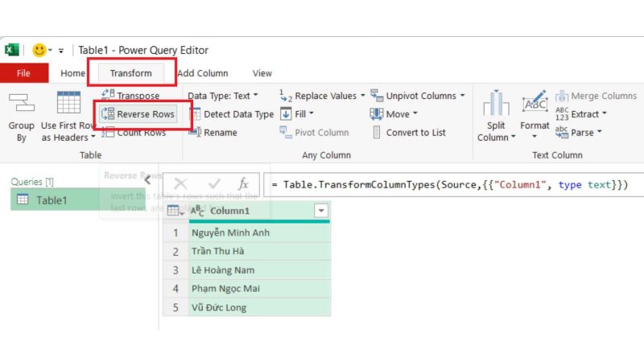The width and height of the screenshot is (644, 362).
Task: Select cell Phạm Ngọc Mai
Action: pyautogui.click(x=259, y=289)
